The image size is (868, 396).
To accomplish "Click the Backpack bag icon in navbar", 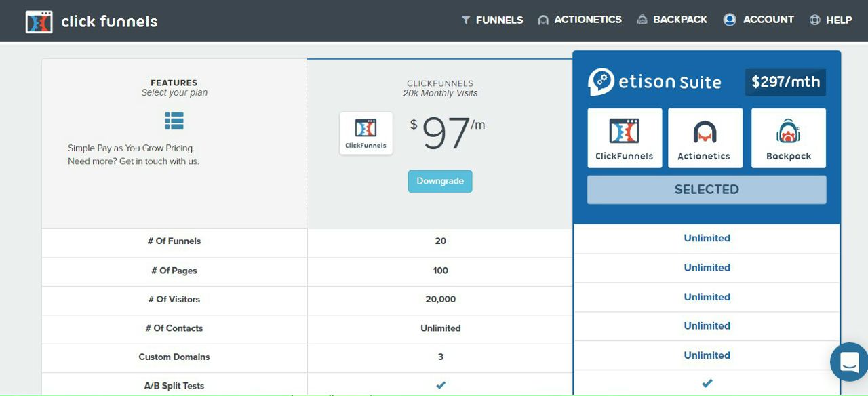I will pyautogui.click(x=642, y=20).
